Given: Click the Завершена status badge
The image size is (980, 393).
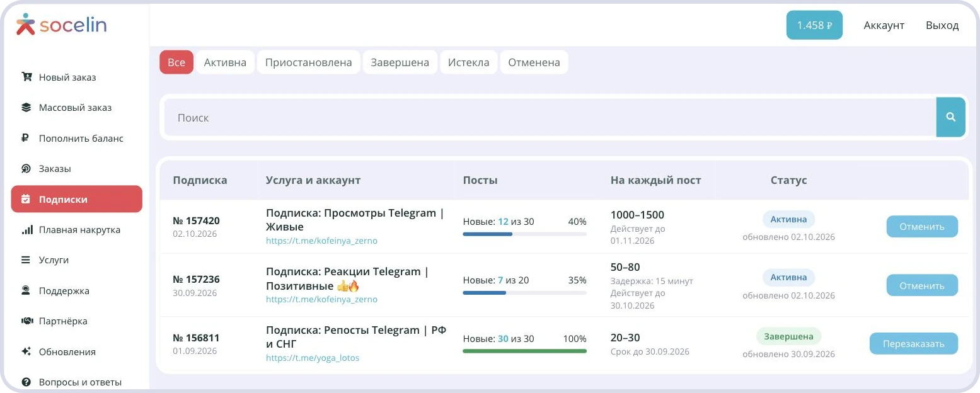Looking at the screenshot, I should coord(789,336).
